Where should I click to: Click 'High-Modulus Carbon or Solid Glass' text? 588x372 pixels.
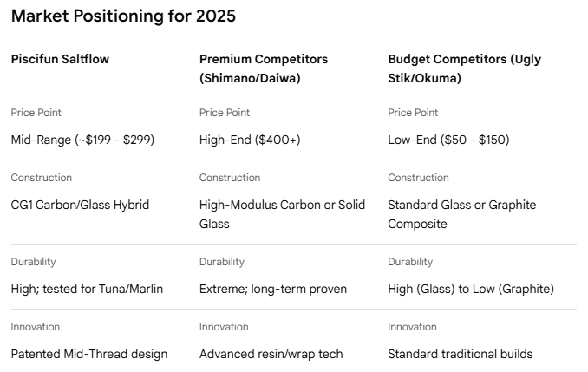tap(282, 213)
